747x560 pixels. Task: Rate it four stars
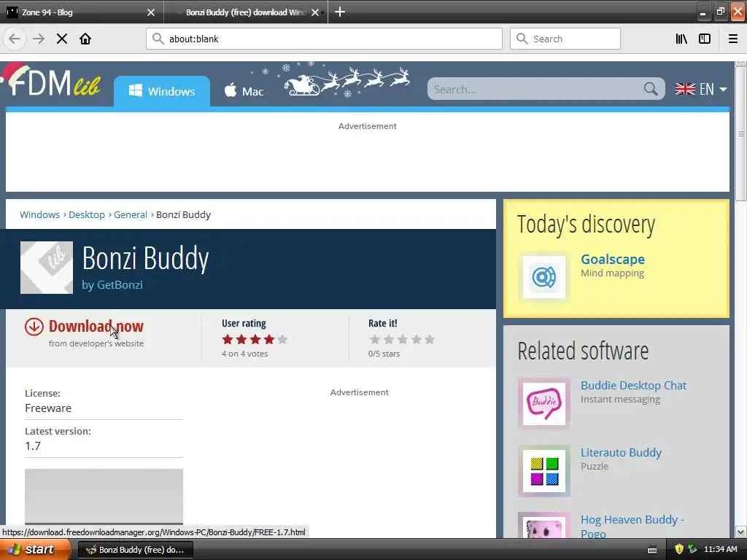point(417,339)
